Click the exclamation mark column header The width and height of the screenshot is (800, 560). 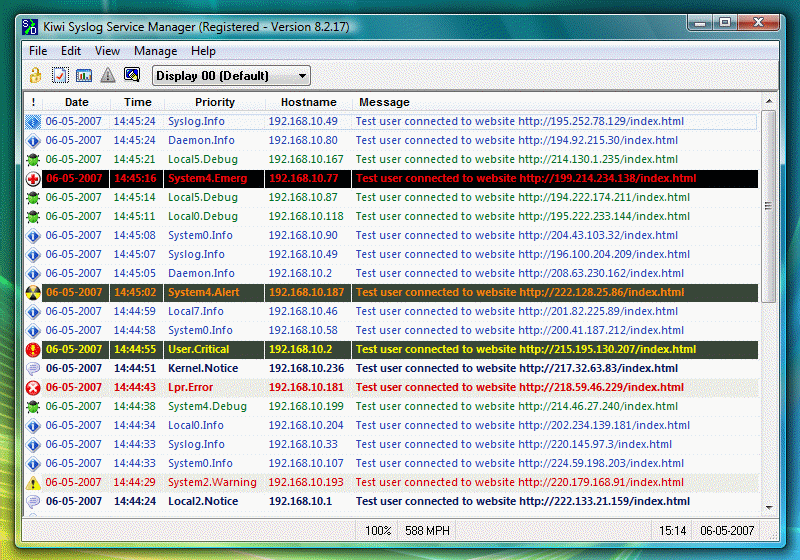click(33, 102)
